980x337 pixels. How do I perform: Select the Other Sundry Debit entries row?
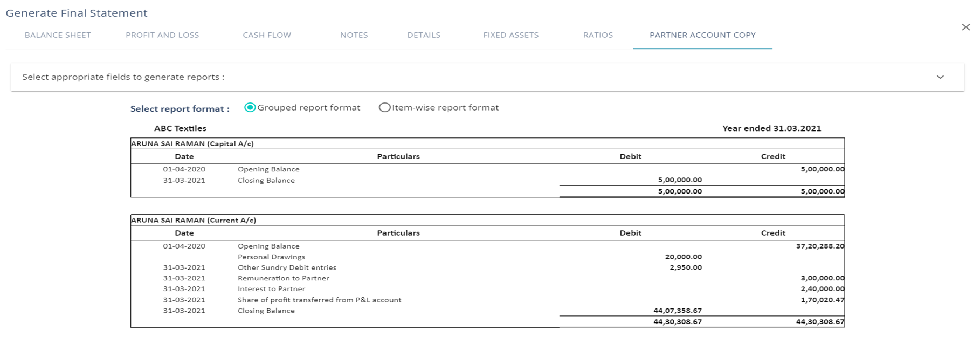(x=287, y=267)
